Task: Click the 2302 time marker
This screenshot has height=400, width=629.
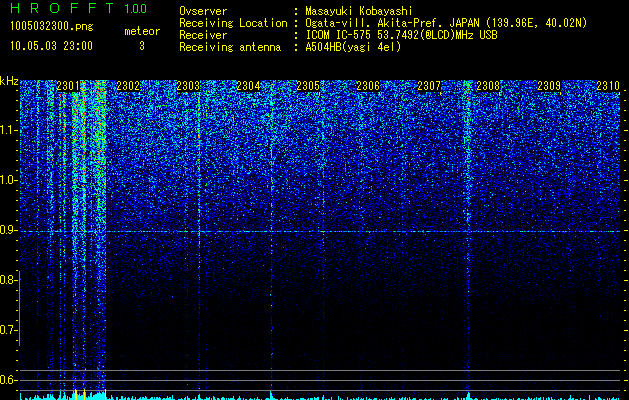Action: pyautogui.click(x=128, y=86)
